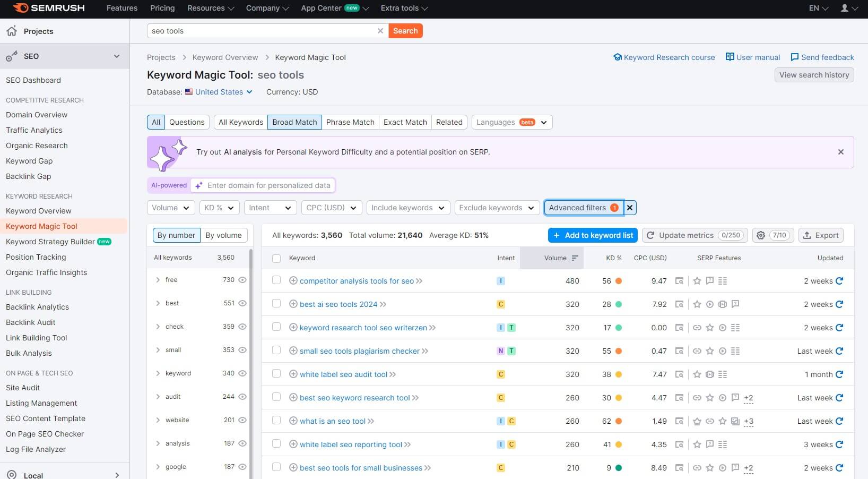Screen dimensions: 868x479
Task: Open Keyword Research course link
Action: [x=664, y=57]
